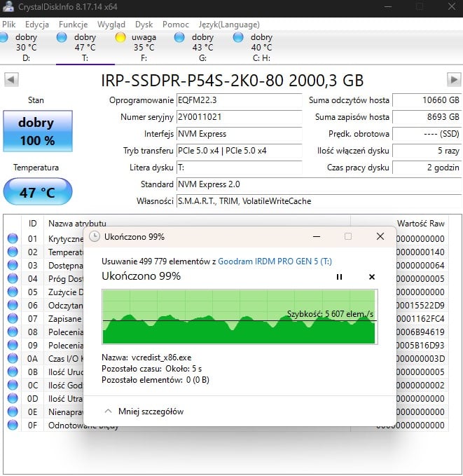
Task: Open the Dysk menu
Action: [144, 25]
